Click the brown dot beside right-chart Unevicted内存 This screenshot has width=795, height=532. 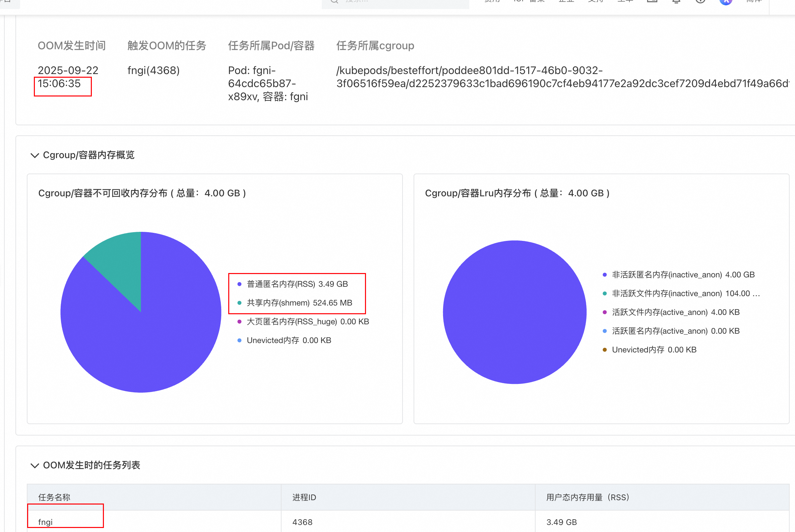coord(605,350)
